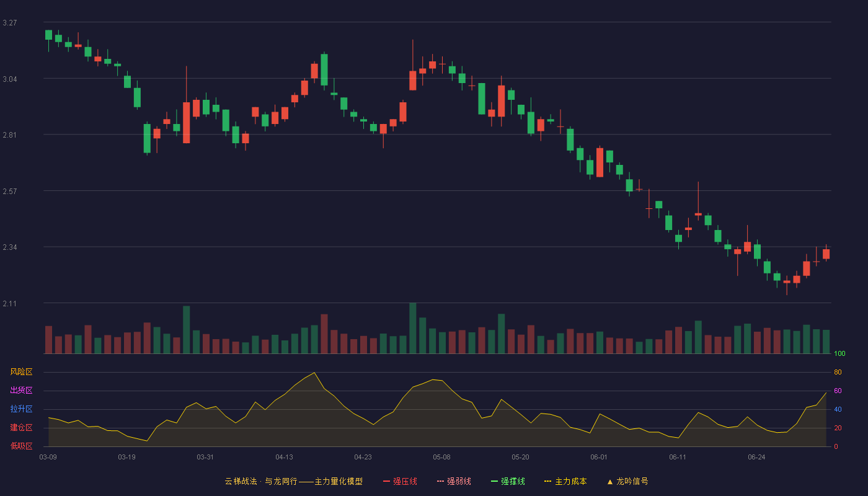Select the 风险区 zone label
The image size is (868, 496).
tap(21, 372)
